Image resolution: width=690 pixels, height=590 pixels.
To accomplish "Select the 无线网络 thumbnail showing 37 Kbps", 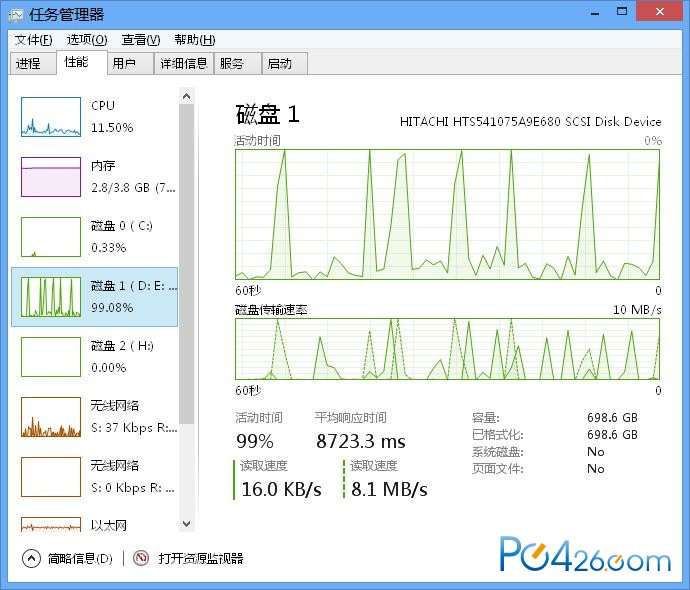I will pyautogui.click(x=51, y=417).
